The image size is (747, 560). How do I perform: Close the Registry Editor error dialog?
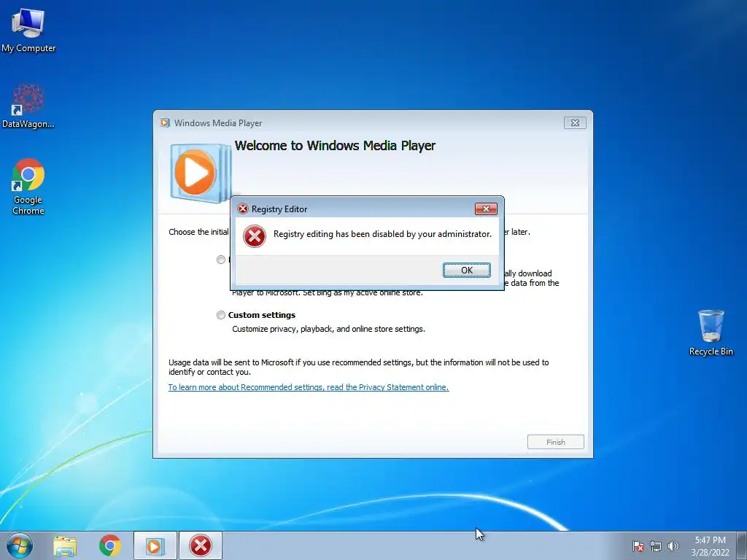[486, 209]
